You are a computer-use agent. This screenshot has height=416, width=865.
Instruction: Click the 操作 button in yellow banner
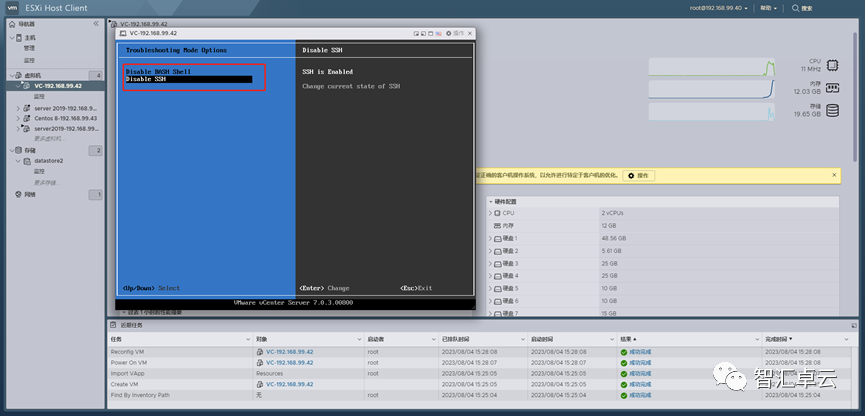tap(639, 175)
